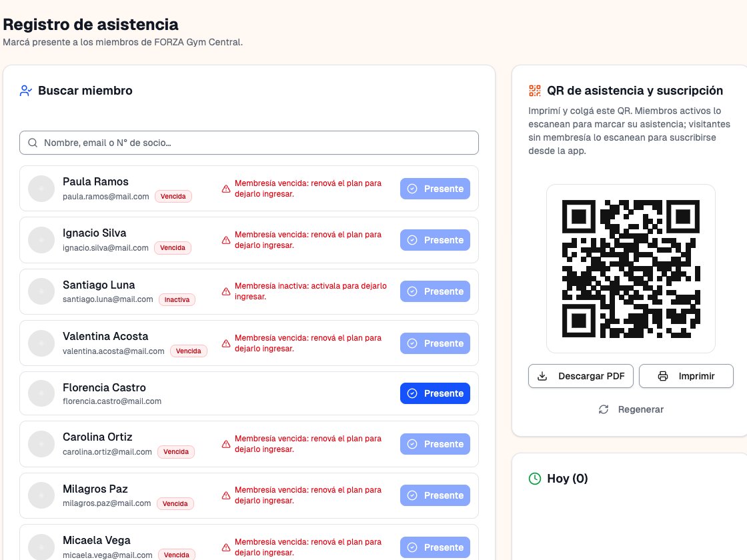Click the name Florencia Castro
747x560 pixels.
[104, 387]
